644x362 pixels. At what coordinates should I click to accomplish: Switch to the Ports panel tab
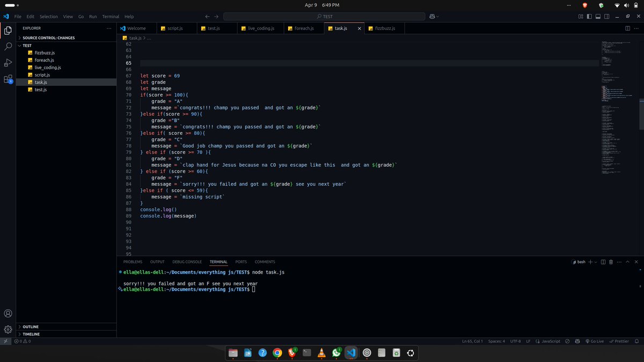241,262
